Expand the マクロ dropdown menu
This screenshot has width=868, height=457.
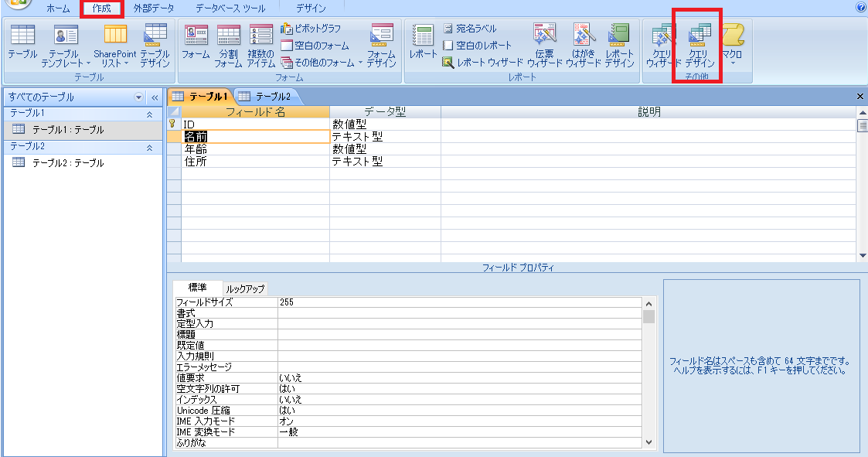[731, 46]
